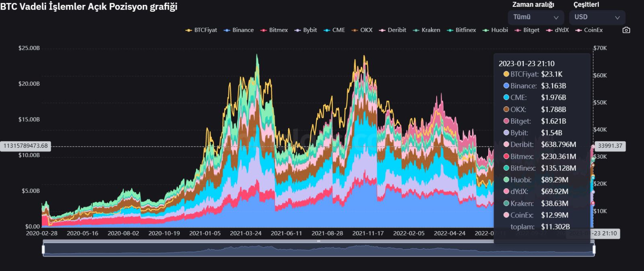Image resolution: width=644 pixels, height=271 pixels.
Task: Click the 2021-03-24 date label
Action: coord(246,233)
